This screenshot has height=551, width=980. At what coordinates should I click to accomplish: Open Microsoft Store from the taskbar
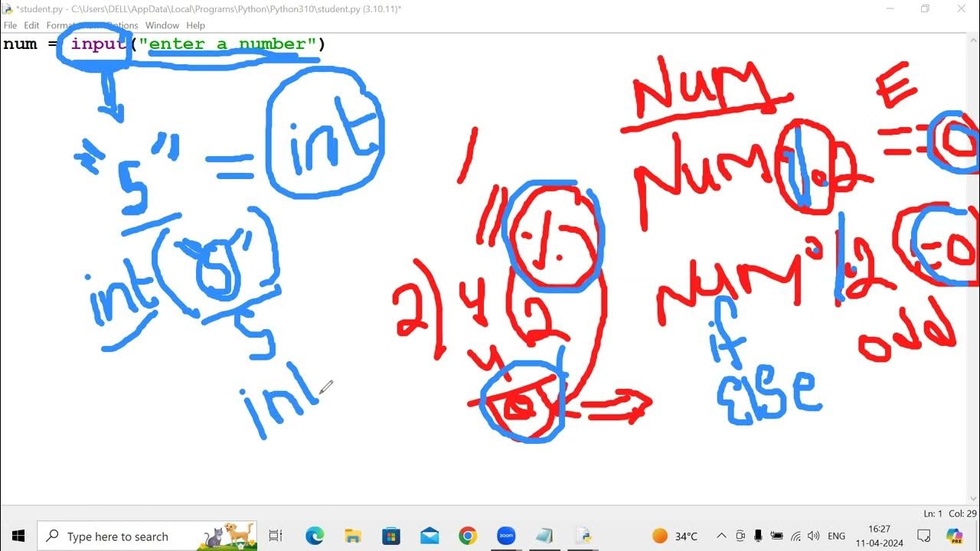[x=391, y=536]
